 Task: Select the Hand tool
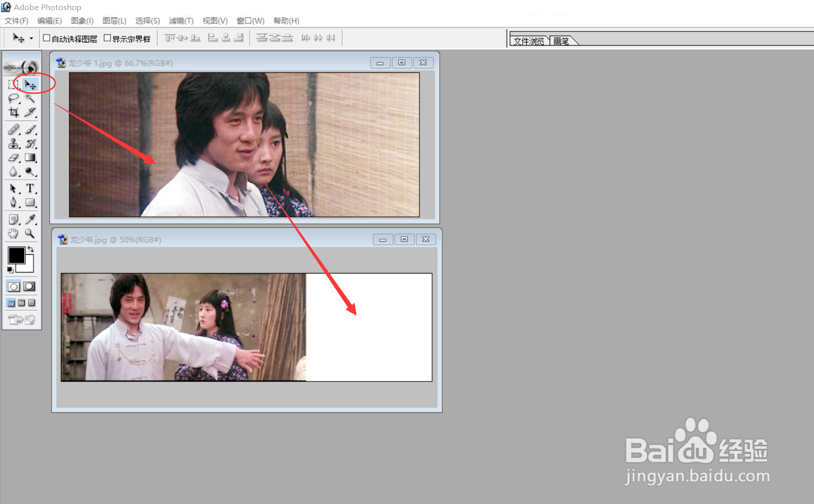coord(14,234)
